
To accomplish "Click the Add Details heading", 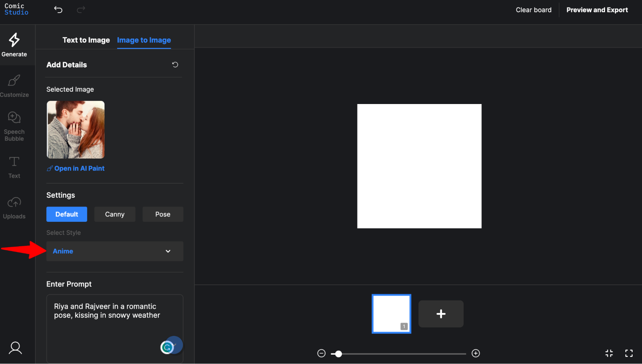I will click(66, 65).
